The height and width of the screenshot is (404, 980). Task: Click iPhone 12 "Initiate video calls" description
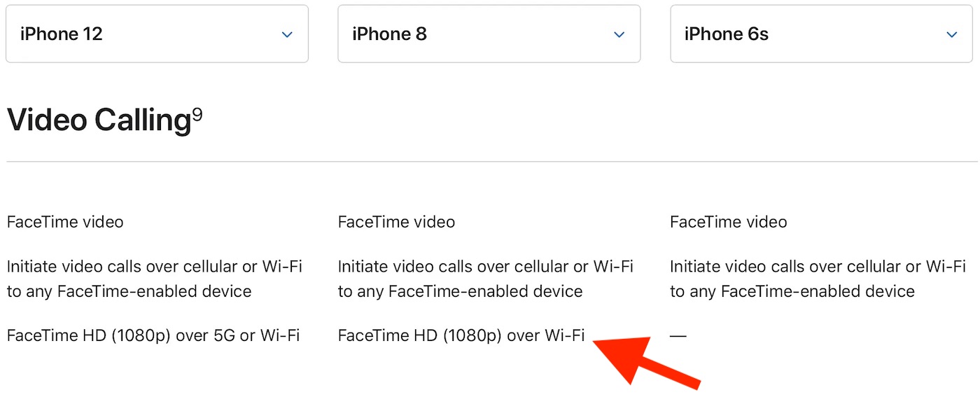pos(154,279)
